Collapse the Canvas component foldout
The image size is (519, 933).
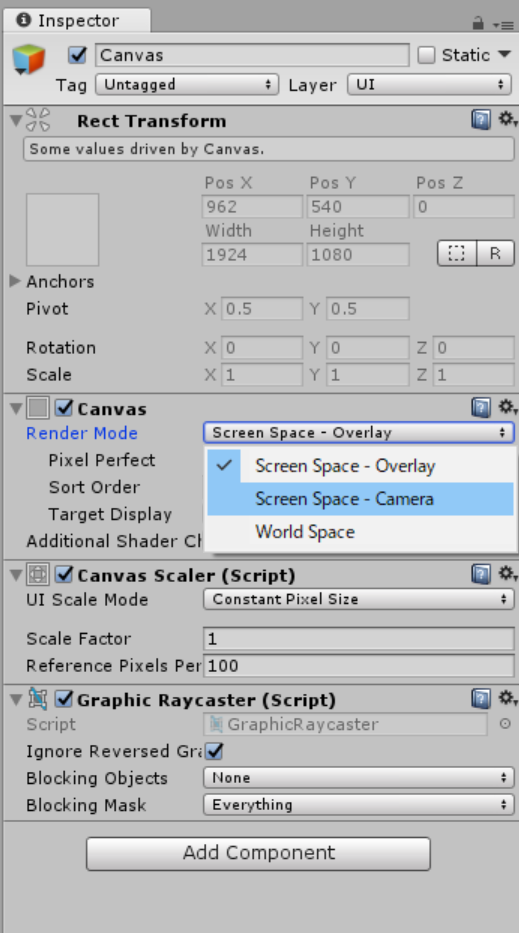click(x=16, y=408)
